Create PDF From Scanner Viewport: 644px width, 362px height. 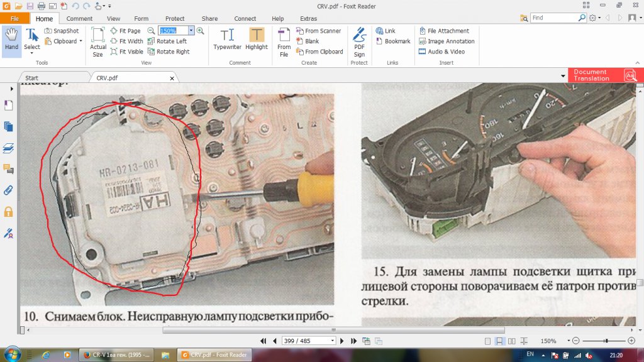(319, 31)
